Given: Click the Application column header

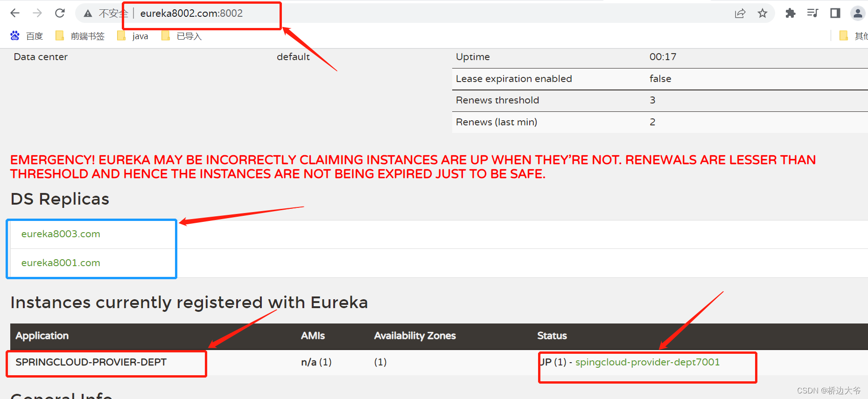Looking at the screenshot, I should (x=42, y=336).
